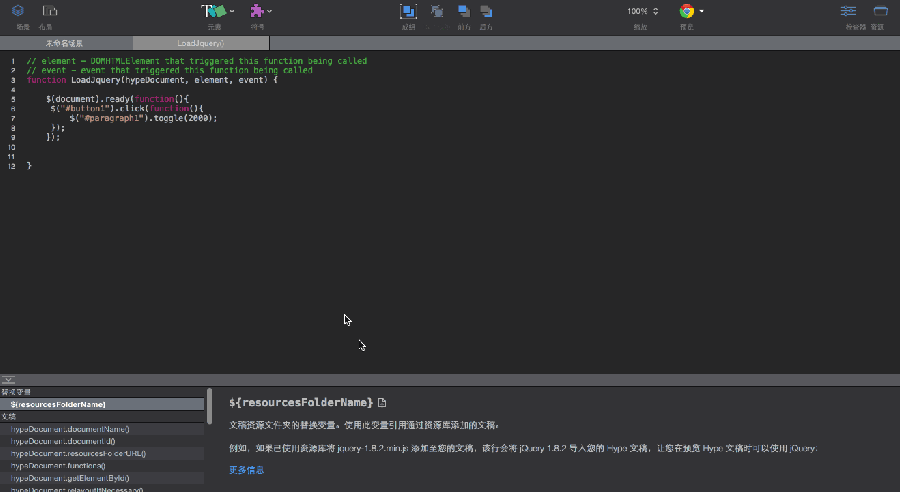900x492 pixels.
Task: Preview in Chrome browser icon
Action: pyautogui.click(x=687, y=11)
